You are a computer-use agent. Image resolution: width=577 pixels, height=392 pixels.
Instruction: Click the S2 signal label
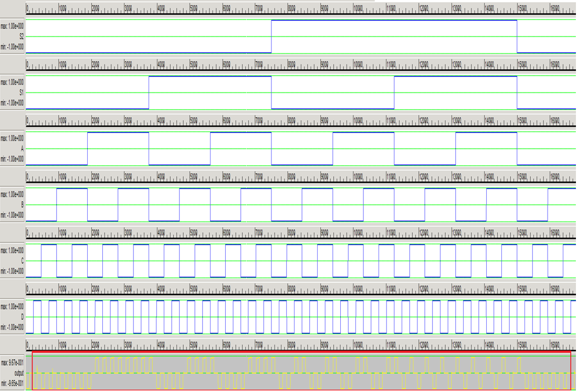pos(21,36)
